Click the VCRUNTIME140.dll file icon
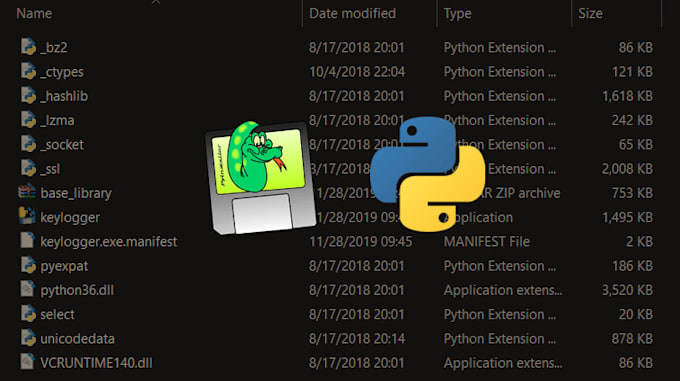The height and width of the screenshot is (381, 680). (27, 362)
